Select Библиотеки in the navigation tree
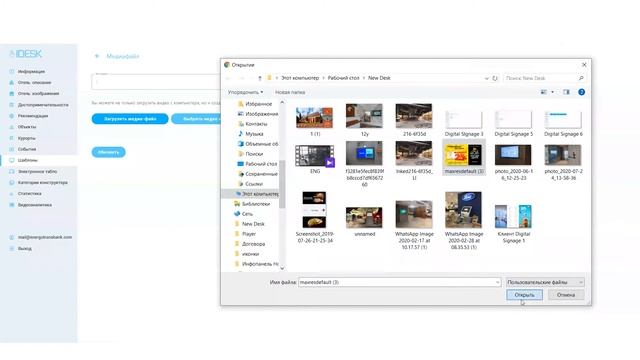This screenshot has width=640, height=360. point(256,204)
